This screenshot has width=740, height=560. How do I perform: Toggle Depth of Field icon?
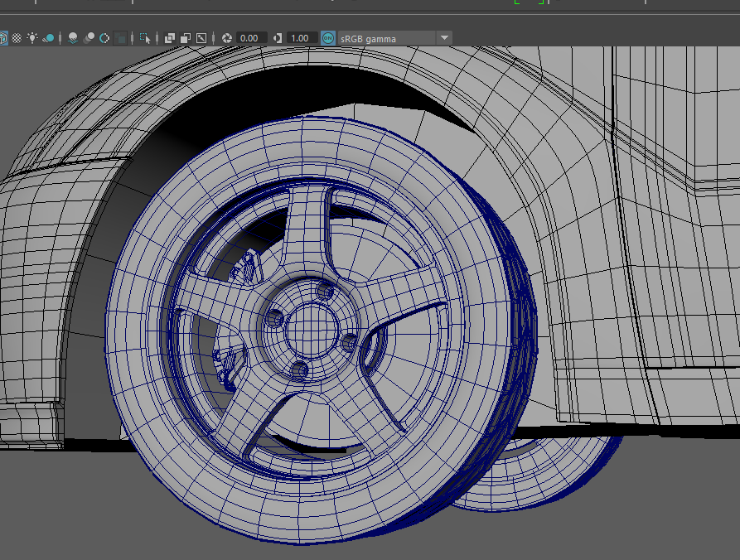point(121,38)
